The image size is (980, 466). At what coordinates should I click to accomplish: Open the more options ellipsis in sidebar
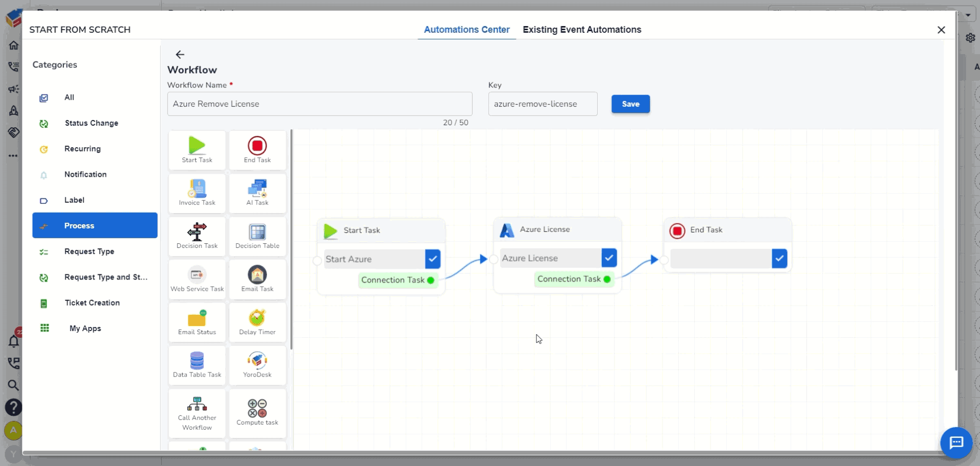13,155
